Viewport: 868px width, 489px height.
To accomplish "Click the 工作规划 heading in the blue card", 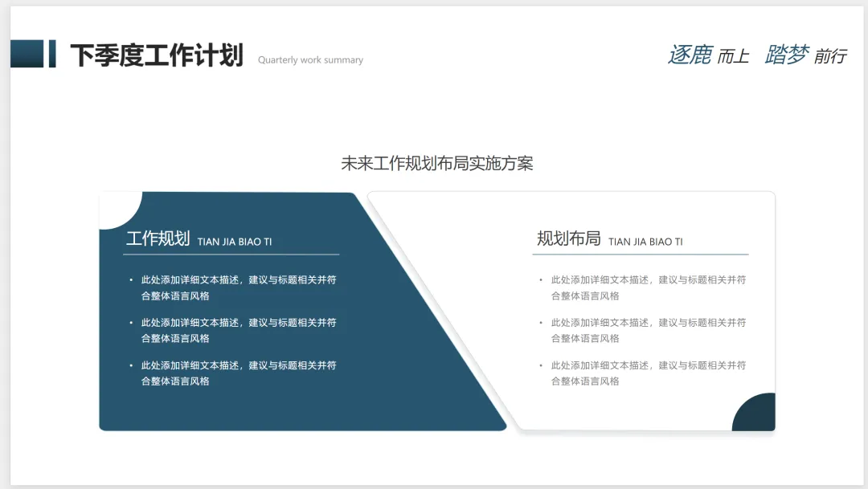I will pos(158,238).
